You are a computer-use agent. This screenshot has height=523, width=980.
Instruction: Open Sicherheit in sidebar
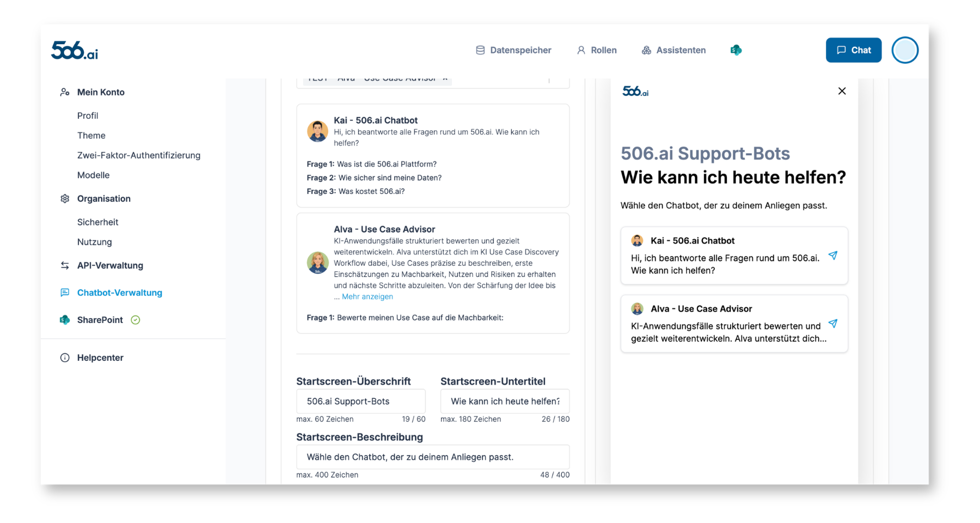click(x=97, y=222)
